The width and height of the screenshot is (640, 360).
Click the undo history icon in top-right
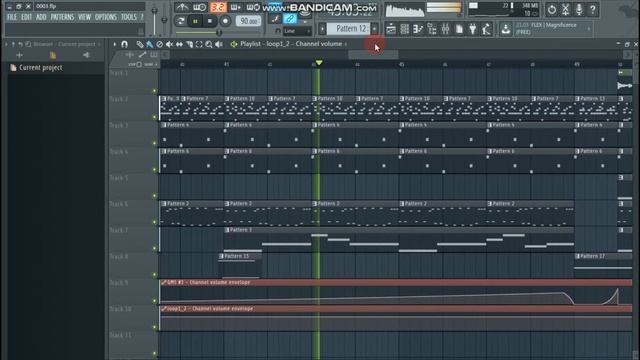click(552, 9)
